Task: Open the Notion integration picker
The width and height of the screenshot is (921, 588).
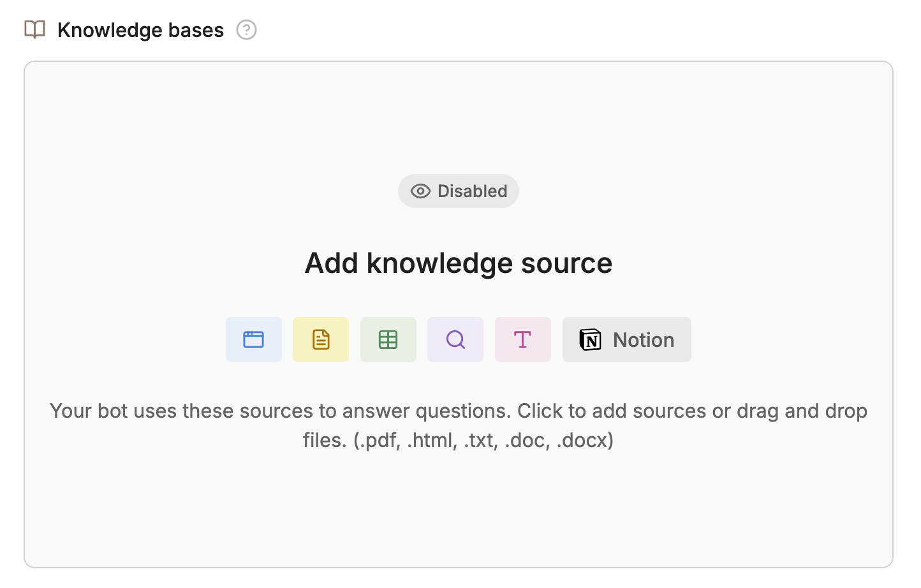Action: pyautogui.click(x=626, y=339)
